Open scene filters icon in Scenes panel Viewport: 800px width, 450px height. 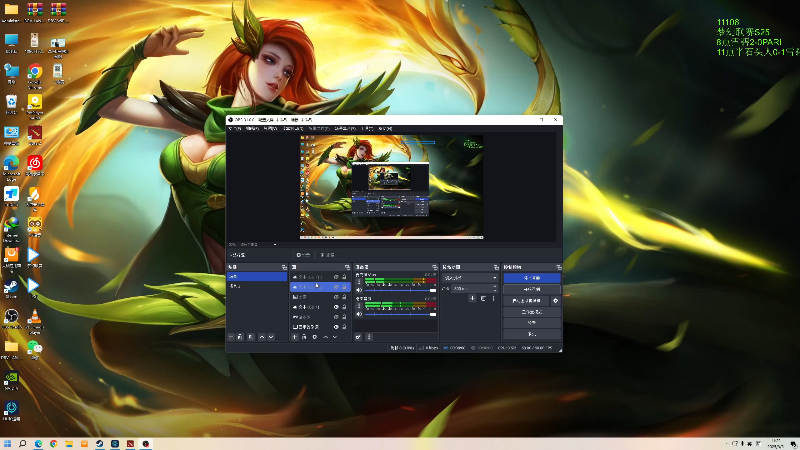251,337
